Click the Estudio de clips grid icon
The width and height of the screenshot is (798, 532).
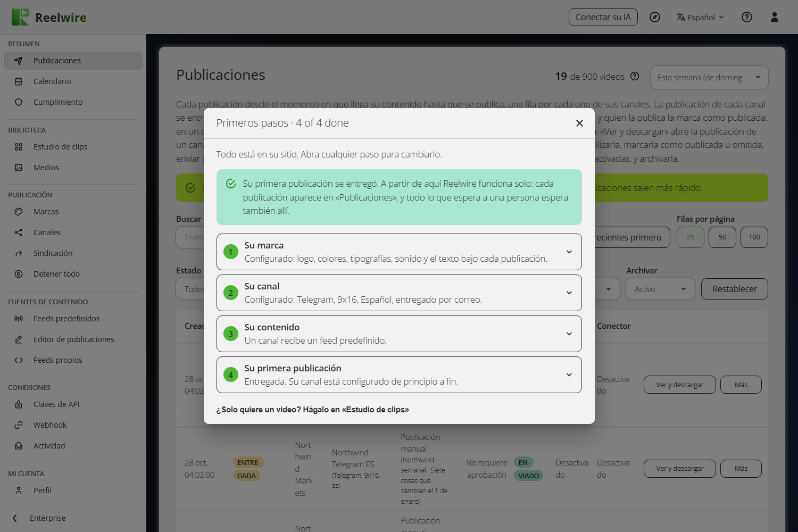[x=19, y=147]
